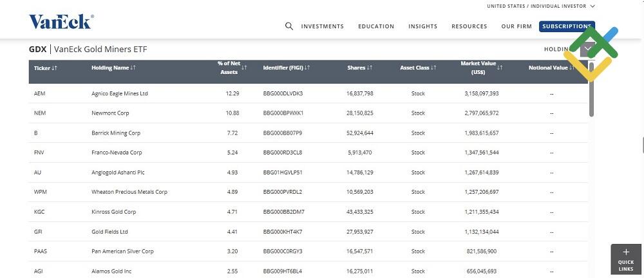Sort table by Shares column
The width and height of the screenshot is (644, 278).
click(x=360, y=68)
